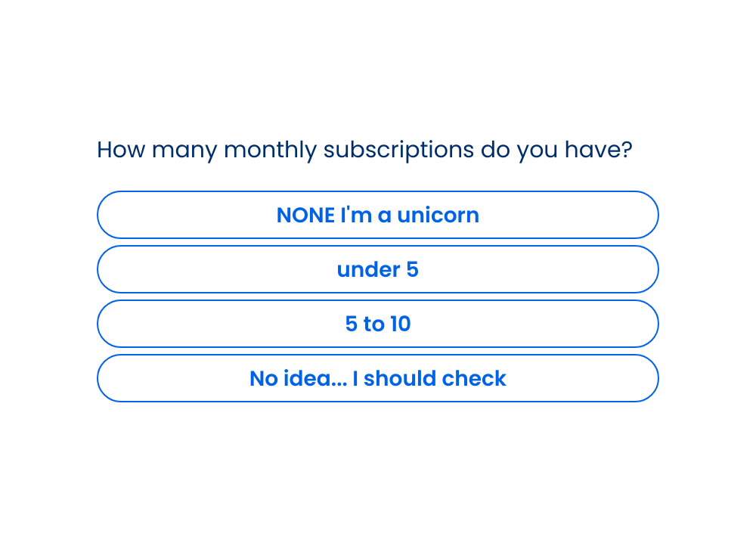This screenshot has width=756, height=537.
Task: Click the "How many monthly subscriptions" heading
Action: coord(364,150)
